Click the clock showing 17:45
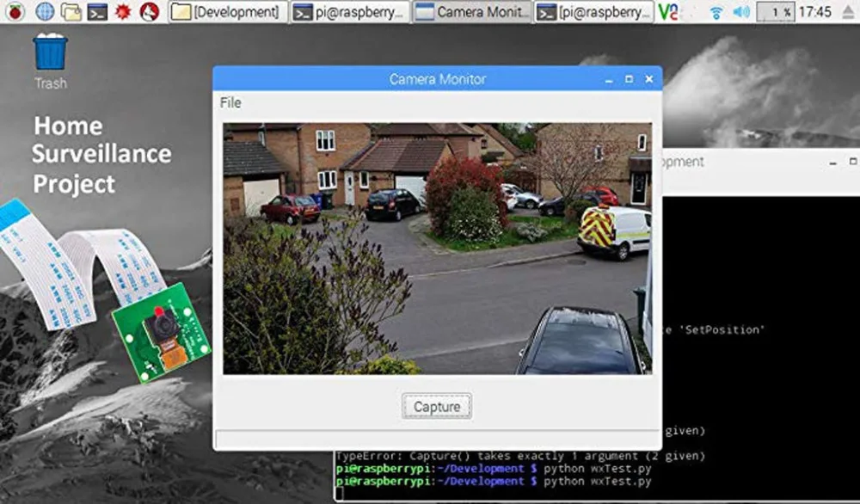 (815, 11)
